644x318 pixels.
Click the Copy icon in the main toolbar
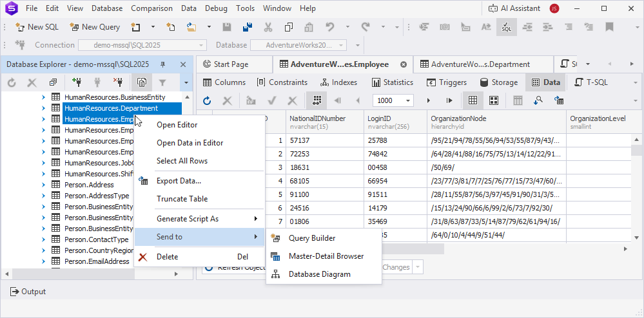click(288, 27)
